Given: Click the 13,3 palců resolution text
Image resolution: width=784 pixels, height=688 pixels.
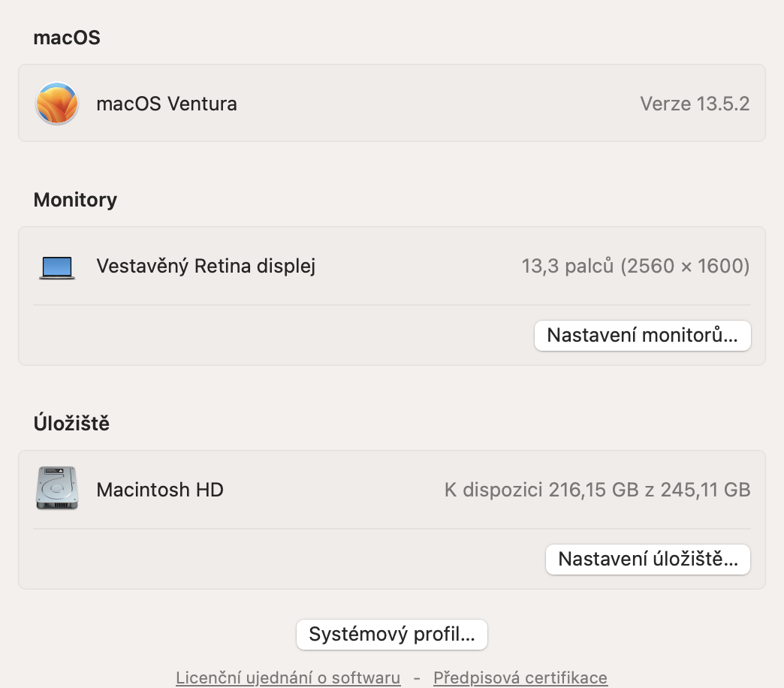Looking at the screenshot, I should point(635,266).
